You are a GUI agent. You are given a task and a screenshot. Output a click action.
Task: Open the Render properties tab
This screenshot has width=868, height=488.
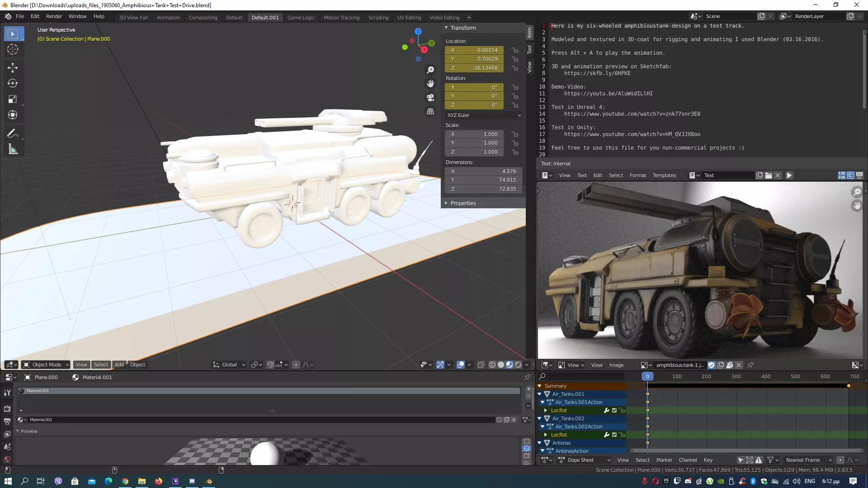7,408
